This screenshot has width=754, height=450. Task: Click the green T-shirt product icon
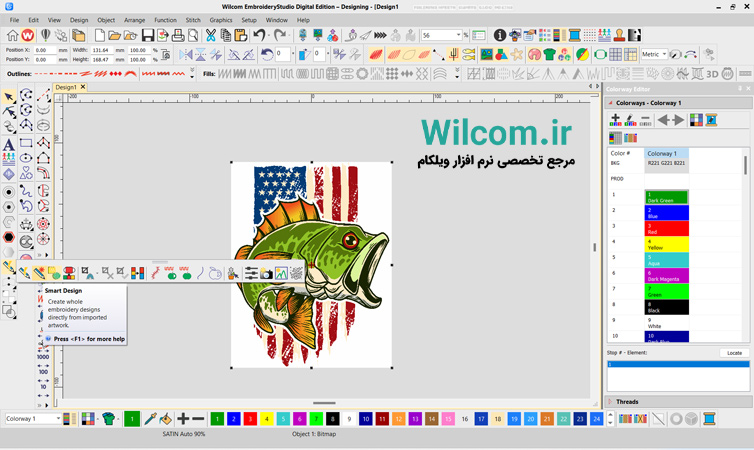[x=550, y=54]
